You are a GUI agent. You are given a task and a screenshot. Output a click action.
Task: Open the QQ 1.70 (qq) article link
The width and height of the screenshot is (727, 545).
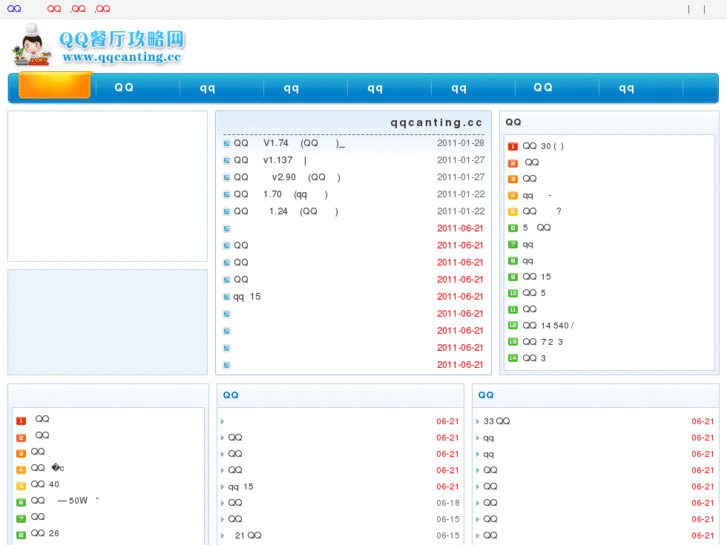pyautogui.click(x=281, y=195)
